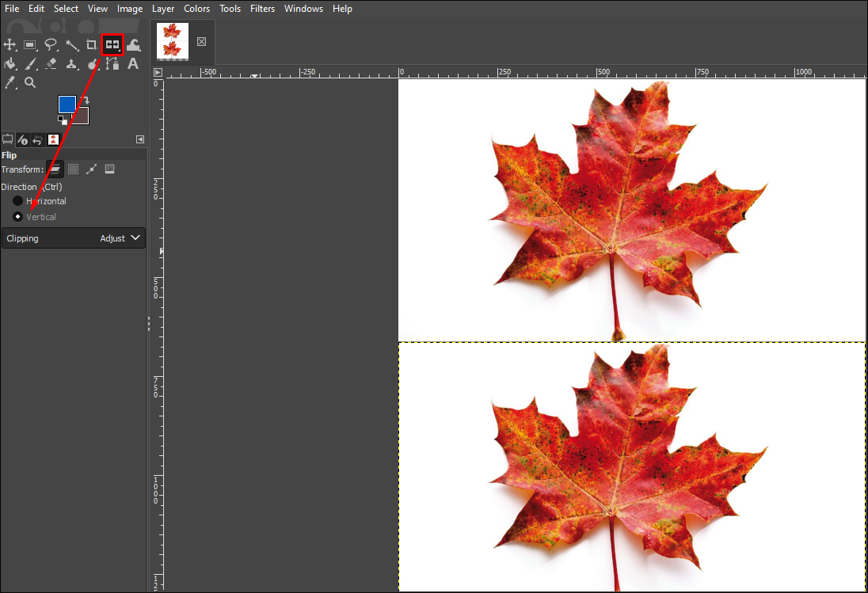Open the brown background color swatch

pos(82,116)
